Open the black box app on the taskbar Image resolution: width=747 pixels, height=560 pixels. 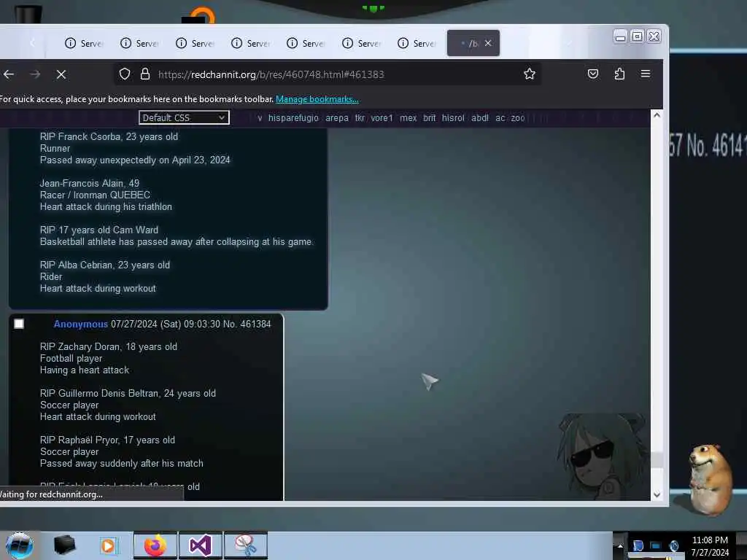point(64,545)
